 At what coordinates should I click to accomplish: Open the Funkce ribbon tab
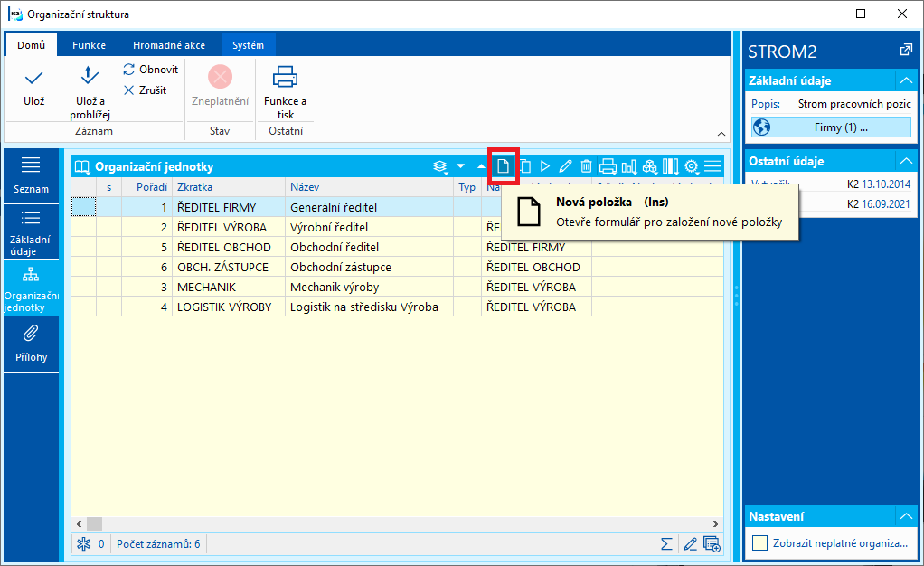[x=89, y=45]
